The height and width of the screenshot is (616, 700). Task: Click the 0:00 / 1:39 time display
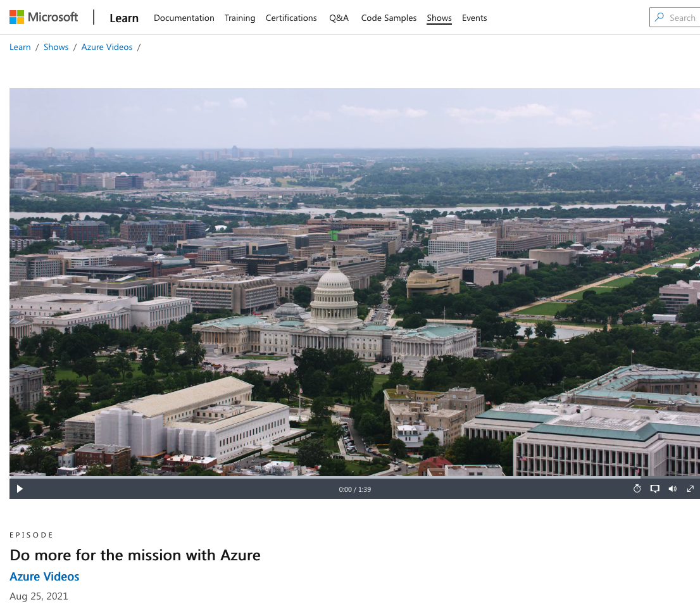click(355, 489)
